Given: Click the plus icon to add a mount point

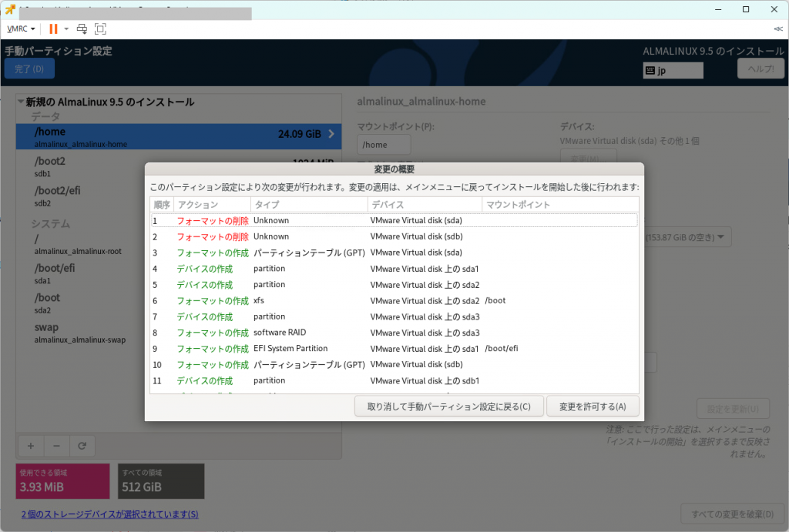Looking at the screenshot, I should [31, 446].
